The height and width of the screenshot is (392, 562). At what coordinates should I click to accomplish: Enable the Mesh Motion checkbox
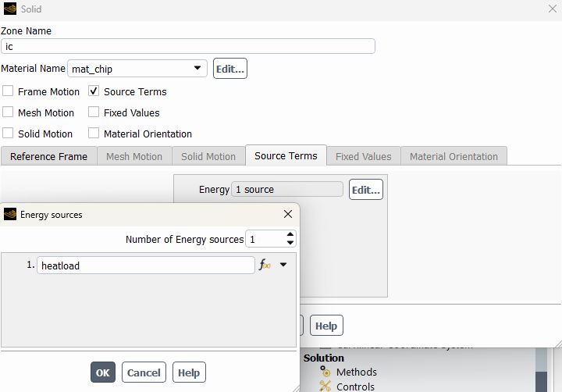click(x=8, y=112)
